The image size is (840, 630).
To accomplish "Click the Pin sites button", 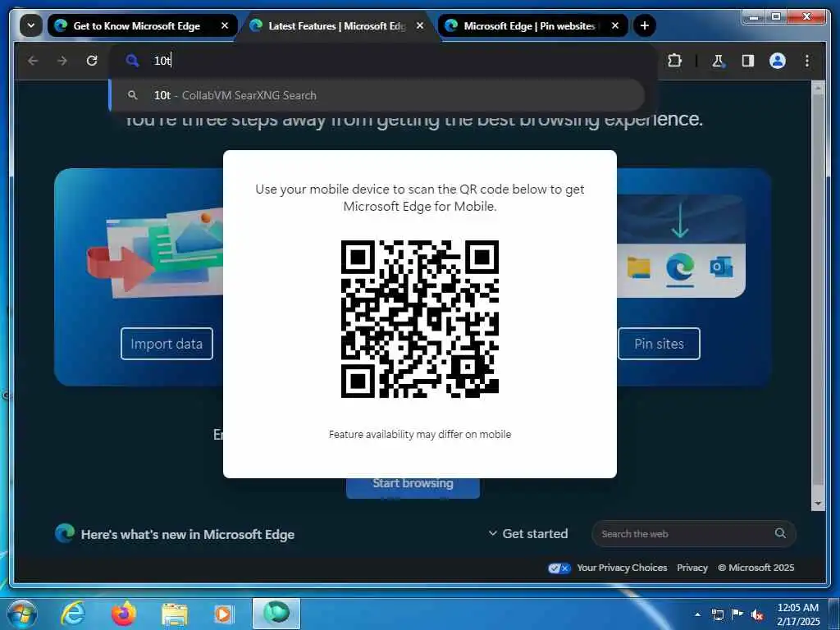I will [x=659, y=344].
